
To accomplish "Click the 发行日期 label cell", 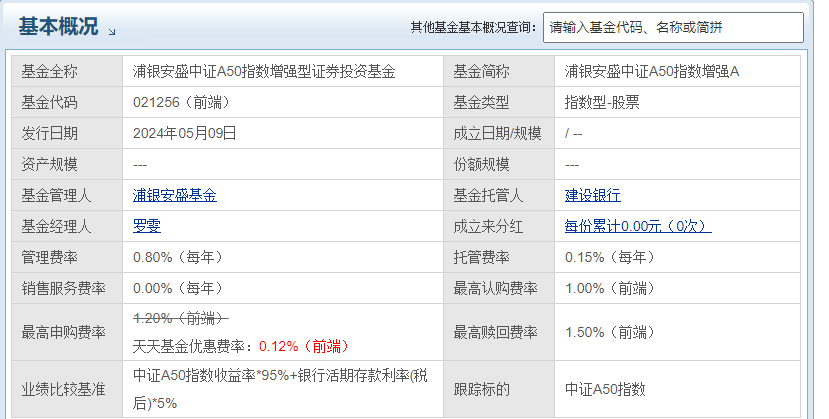I will pos(67,133).
